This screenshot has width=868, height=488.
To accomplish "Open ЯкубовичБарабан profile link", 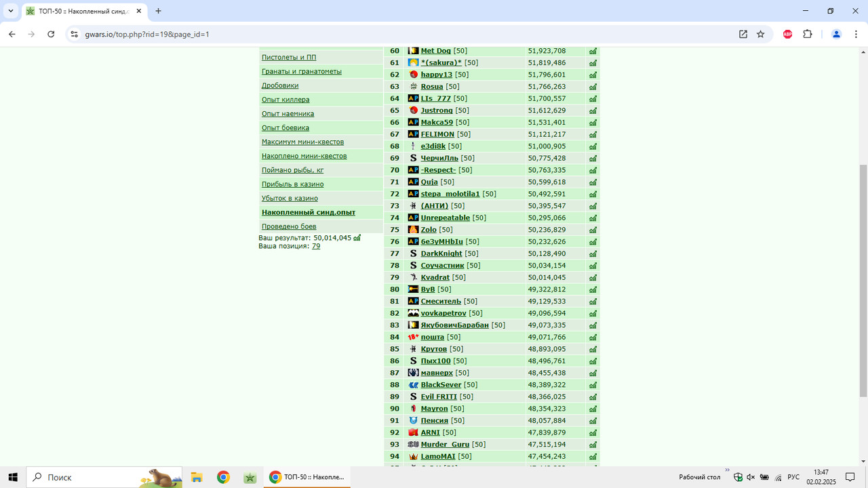I will coord(455,325).
